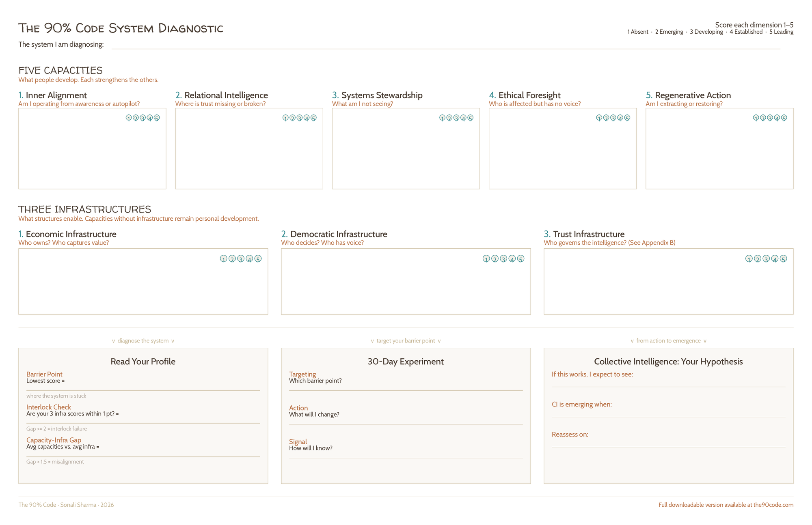Choose score 5 for Ethical Foresight
812x525 pixels.
pos(627,118)
